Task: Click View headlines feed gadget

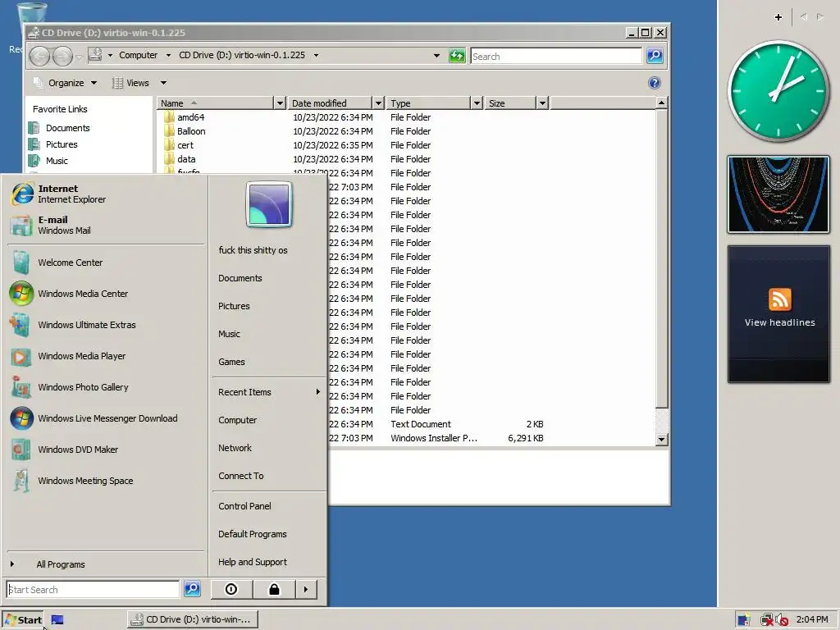Action: click(779, 314)
